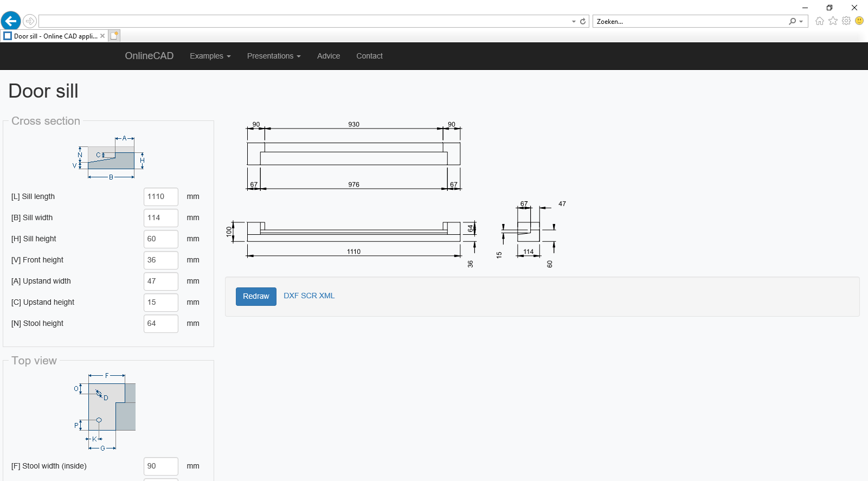Expand the Examples dropdown menu
The height and width of the screenshot is (481, 868).
point(210,56)
